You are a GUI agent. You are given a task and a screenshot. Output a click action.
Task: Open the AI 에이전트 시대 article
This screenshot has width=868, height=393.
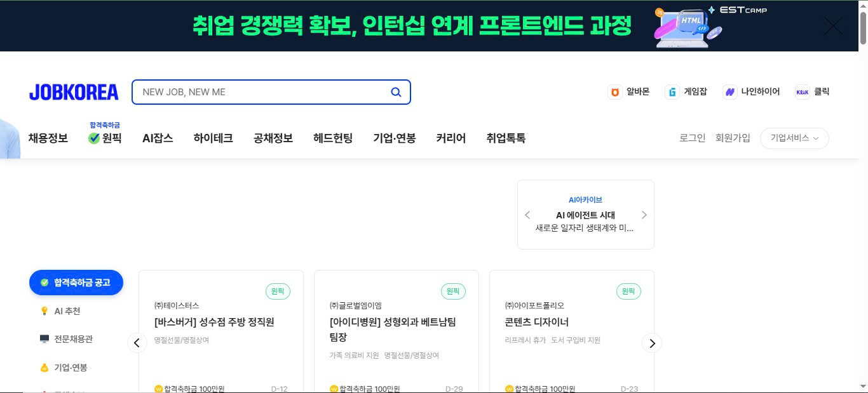coord(585,215)
